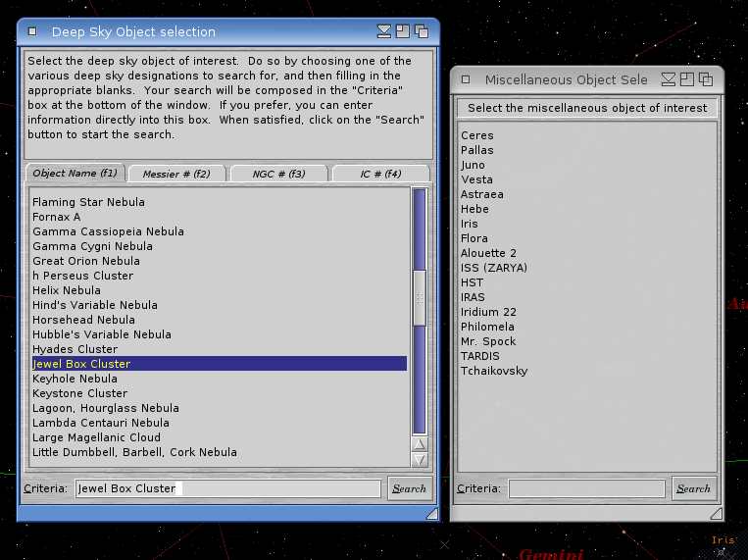This screenshot has height=560, width=748.
Task: Click scroll-up arrow in deep sky list
Action: point(420,444)
